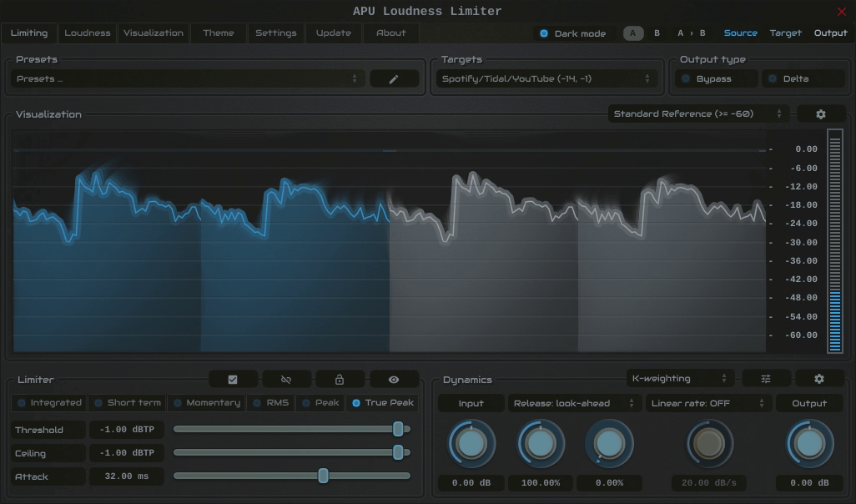Switch to the About tab
856x504 pixels.
click(391, 33)
